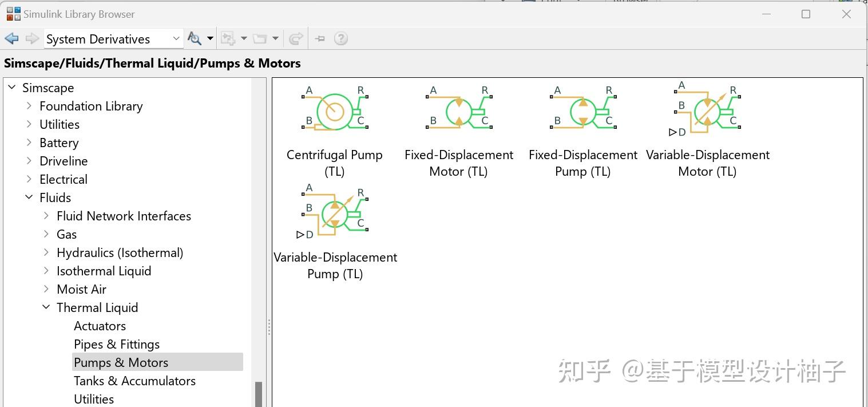Expand the Foundation Library node
This screenshot has height=407, width=868.
pyautogui.click(x=29, y=106)
